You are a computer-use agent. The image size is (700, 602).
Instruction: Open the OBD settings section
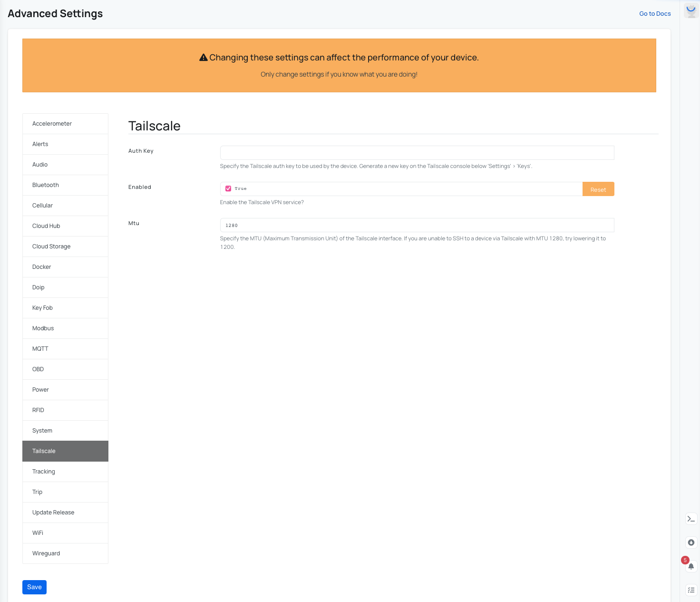point(65,369)
